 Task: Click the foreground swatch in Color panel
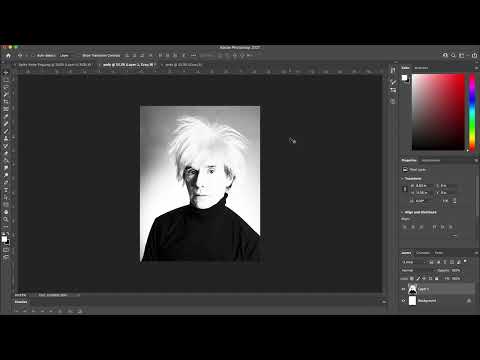tap(404, 78)
